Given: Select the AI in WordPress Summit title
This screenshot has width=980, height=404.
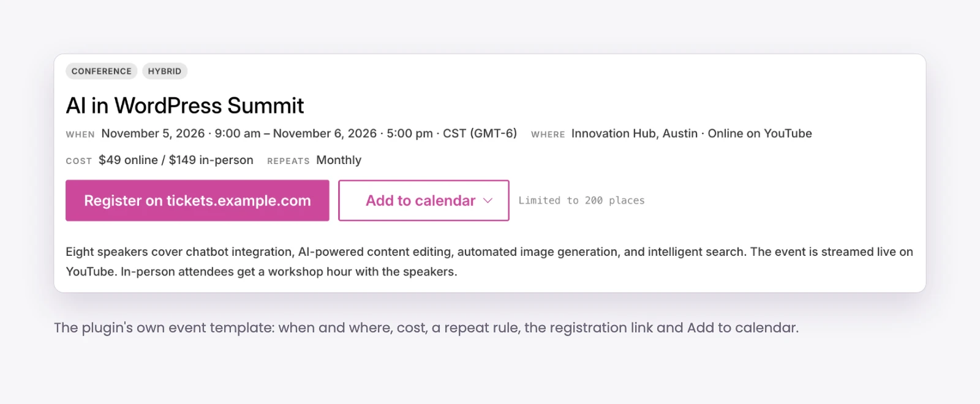Looking at the screenshot, I should [x=185, y=106].
